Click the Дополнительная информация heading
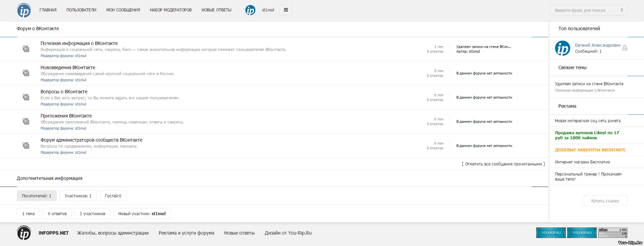The height and width of the screenshot is (246, 644). tap(49, 178)
